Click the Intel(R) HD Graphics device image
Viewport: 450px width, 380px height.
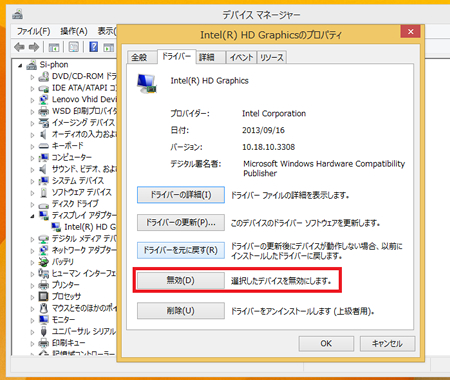pyautogui.click(x=146, y=83)
